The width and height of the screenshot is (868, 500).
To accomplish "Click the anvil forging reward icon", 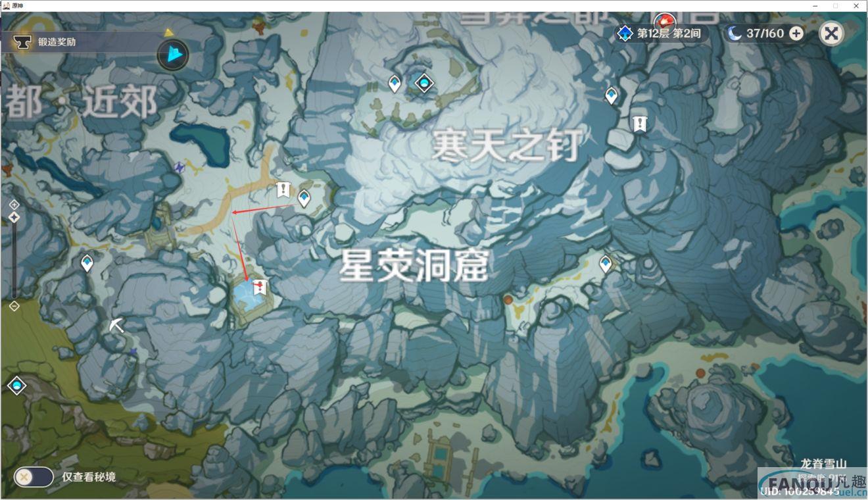I will pyautogui.click(x=22, y=42).
